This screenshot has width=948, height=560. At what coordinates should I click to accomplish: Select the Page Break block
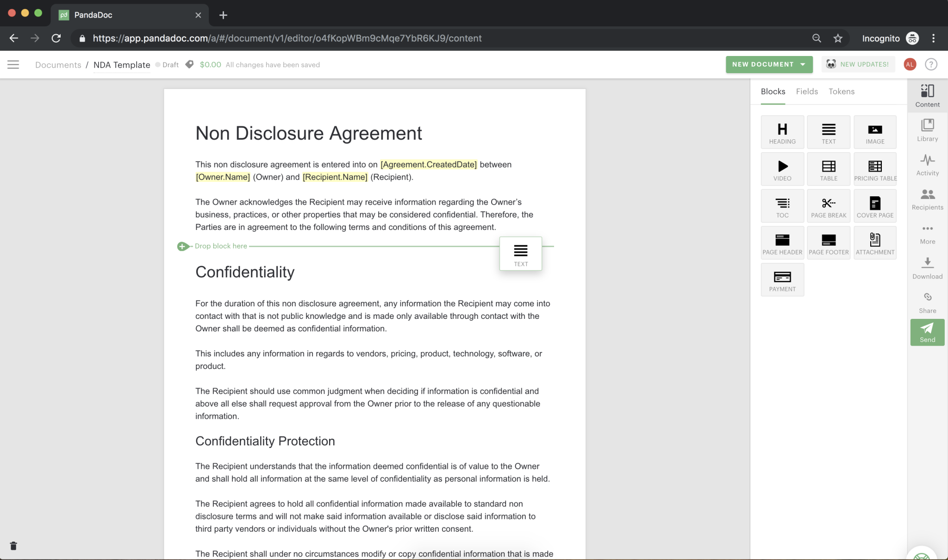[829, 206]
